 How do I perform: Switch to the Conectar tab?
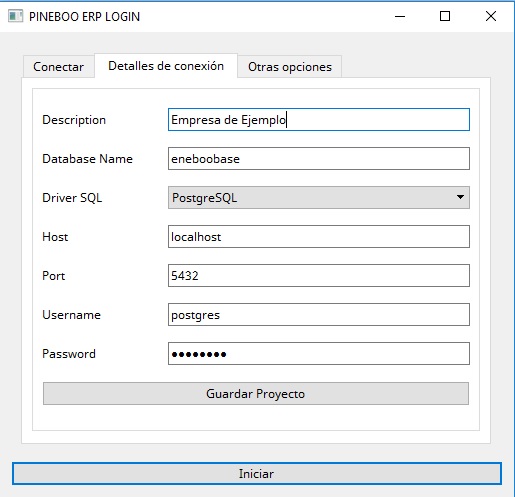[x=59, y=67]
